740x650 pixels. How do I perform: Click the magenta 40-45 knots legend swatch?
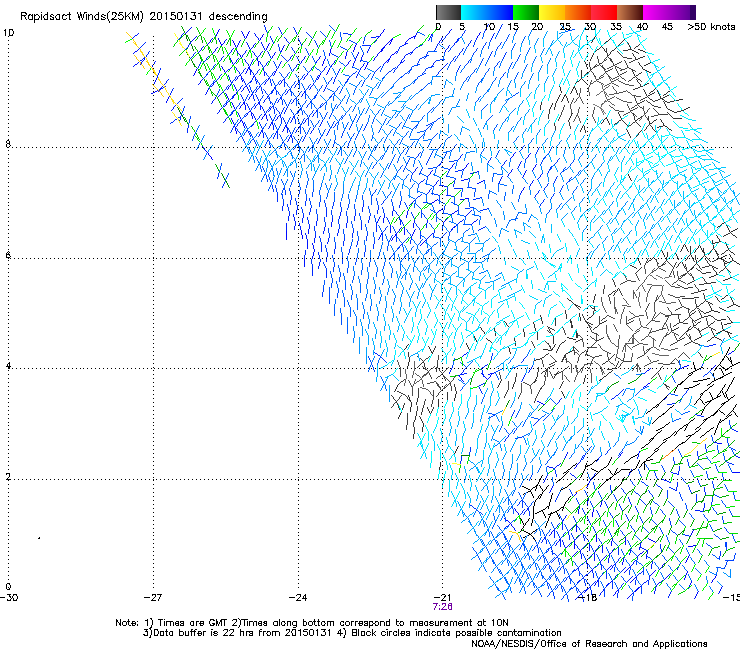(656, 12)
